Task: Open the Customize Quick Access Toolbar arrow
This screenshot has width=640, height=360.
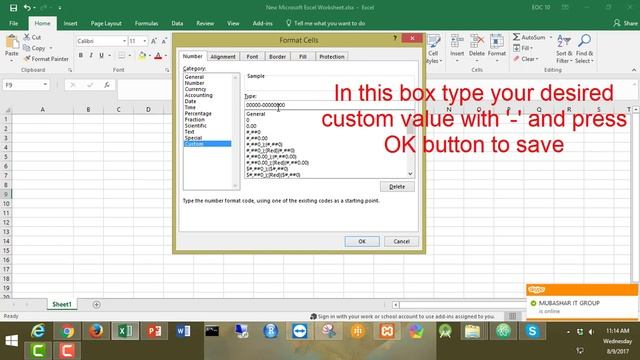Action: tap(60, 8)
